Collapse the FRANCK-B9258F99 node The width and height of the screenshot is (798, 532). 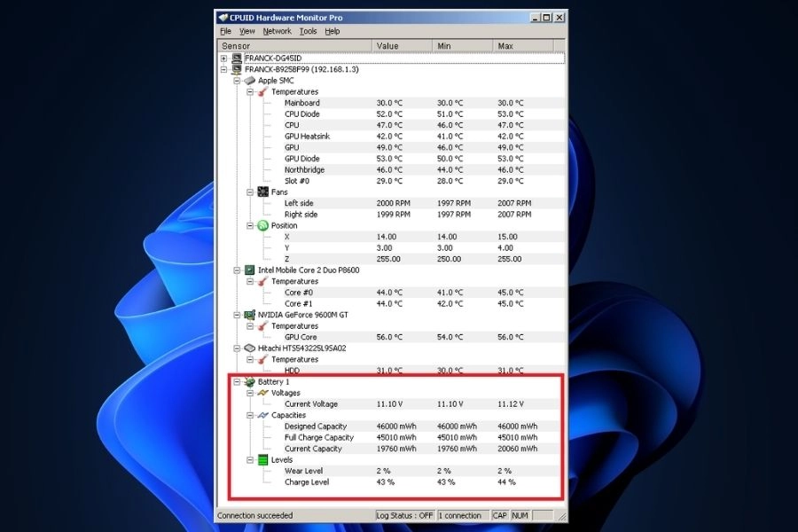click(224, 70)
